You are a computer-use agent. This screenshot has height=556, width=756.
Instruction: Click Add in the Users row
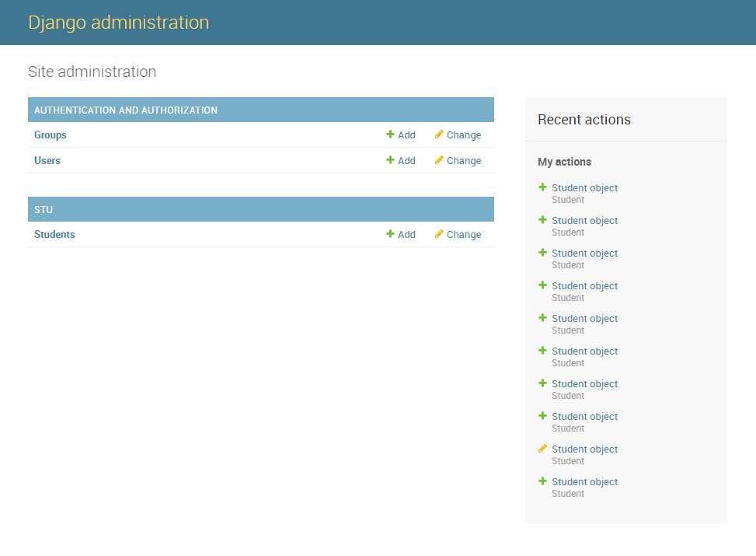[x=401, y=160]
